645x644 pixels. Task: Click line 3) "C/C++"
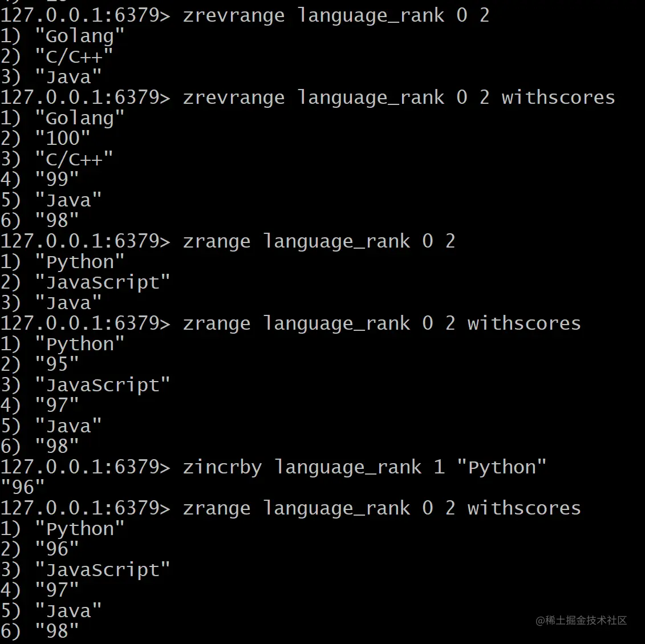[56, 159]
